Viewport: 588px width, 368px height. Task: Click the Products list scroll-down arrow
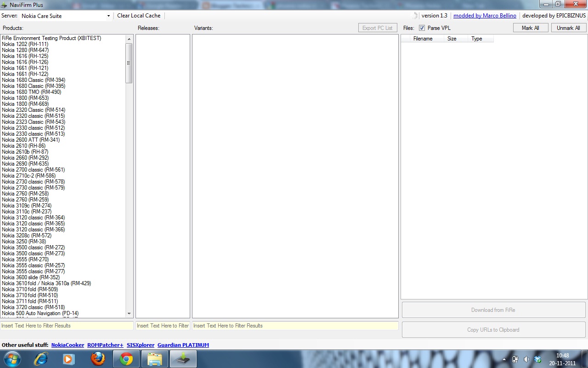[129, 313]
